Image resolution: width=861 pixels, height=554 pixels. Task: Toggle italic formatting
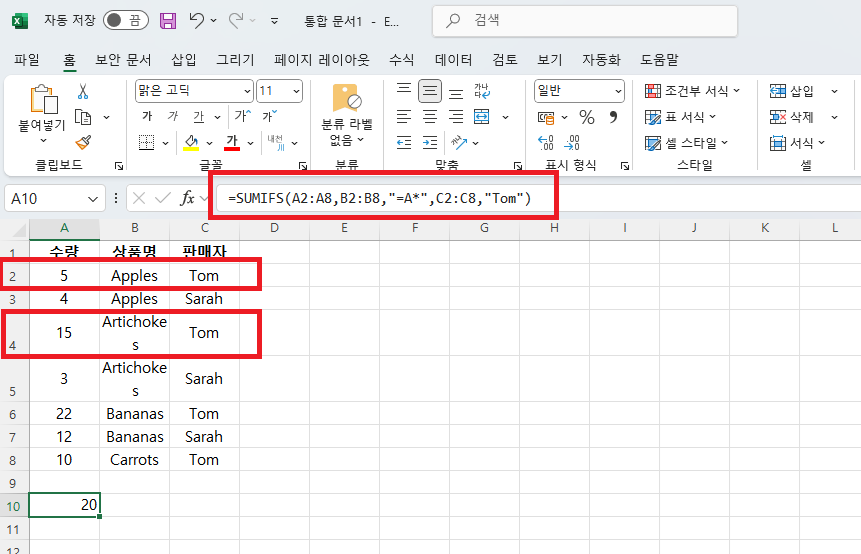coord(172,116)
